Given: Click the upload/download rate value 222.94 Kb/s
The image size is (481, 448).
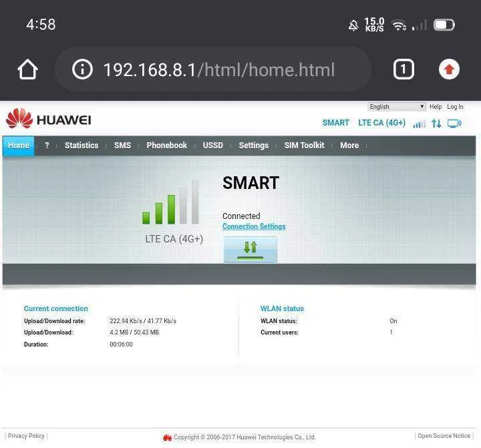Looking at the screenshot, I should (x=143, y=321).
